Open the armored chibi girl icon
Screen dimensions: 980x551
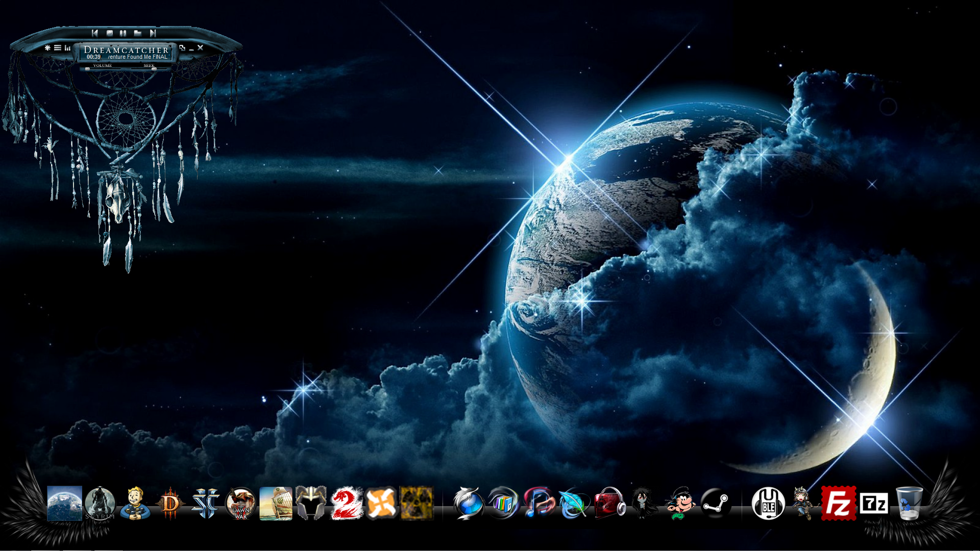coord(803,503)
